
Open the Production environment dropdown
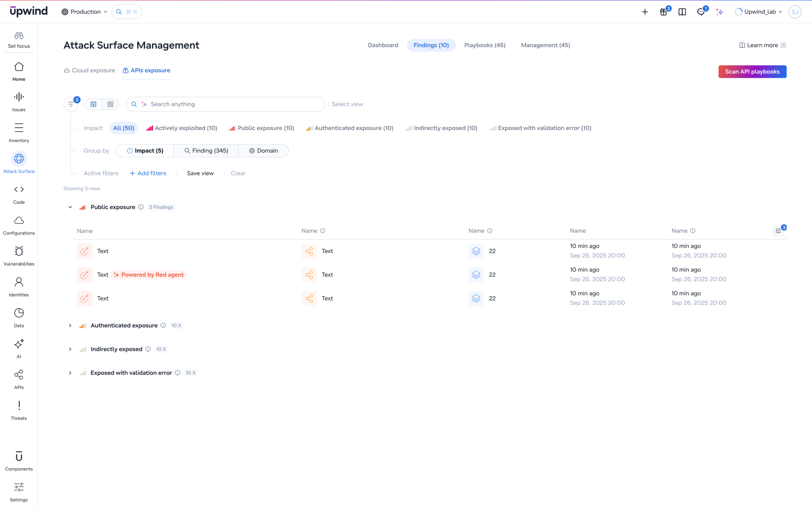84,12
